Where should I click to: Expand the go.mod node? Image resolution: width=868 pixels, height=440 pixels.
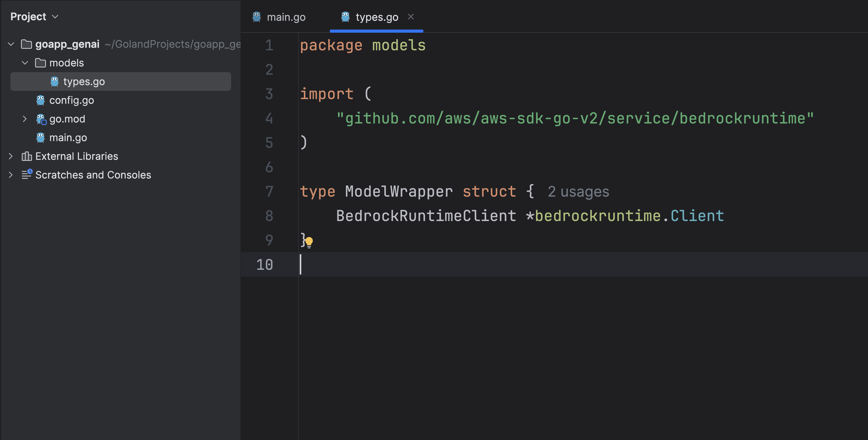[25, 119]
